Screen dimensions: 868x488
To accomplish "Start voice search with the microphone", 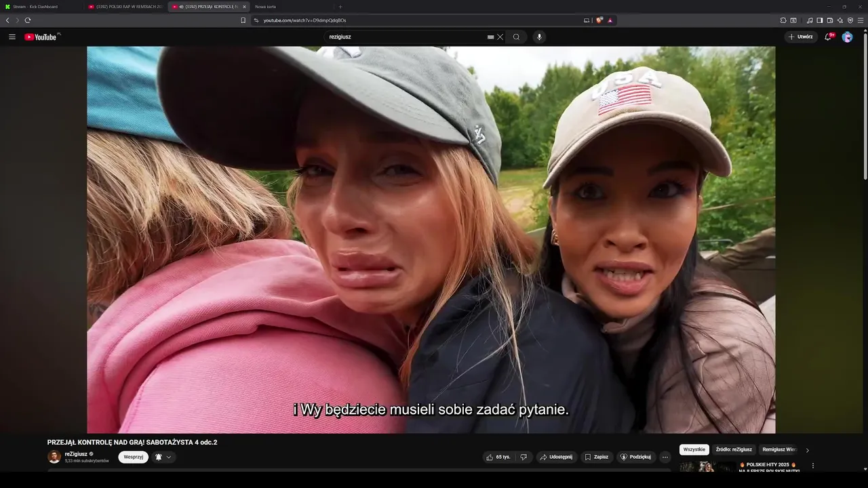I will click(540, 37).
